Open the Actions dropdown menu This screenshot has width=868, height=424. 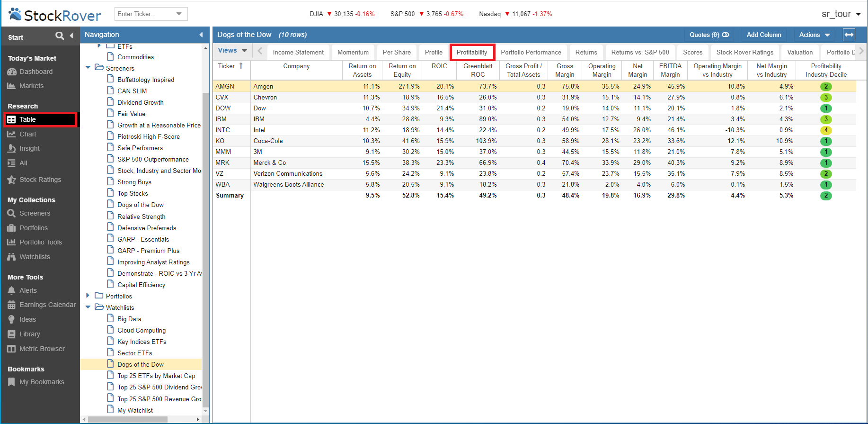pos(814,35)
